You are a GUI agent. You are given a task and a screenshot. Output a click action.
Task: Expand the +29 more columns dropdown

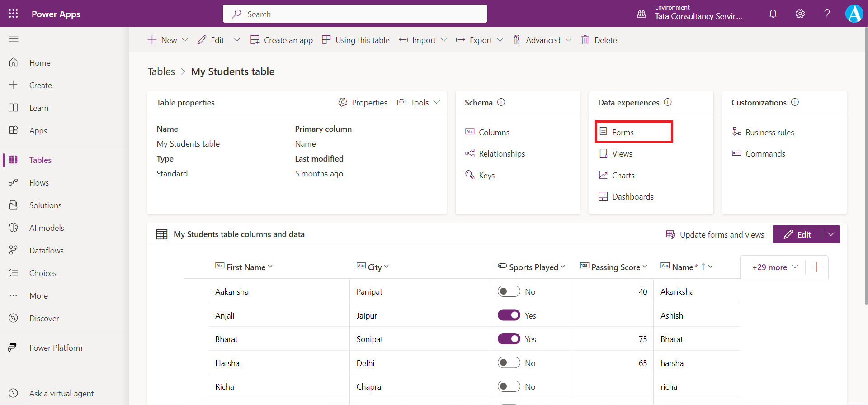[774, 267]
